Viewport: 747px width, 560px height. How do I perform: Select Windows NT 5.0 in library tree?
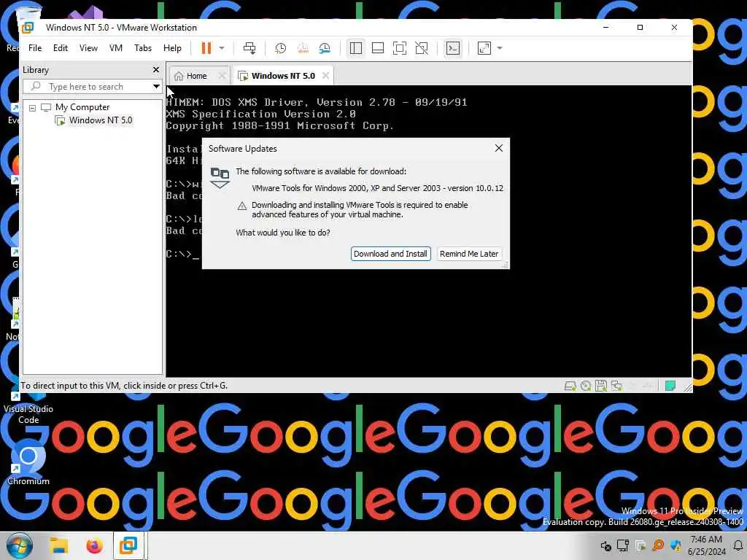(100, 120)
